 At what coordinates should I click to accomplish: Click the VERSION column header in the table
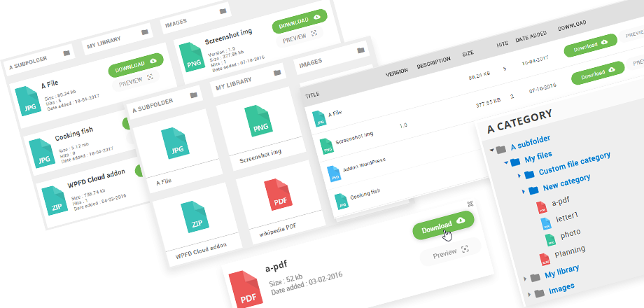pos(396,72)
